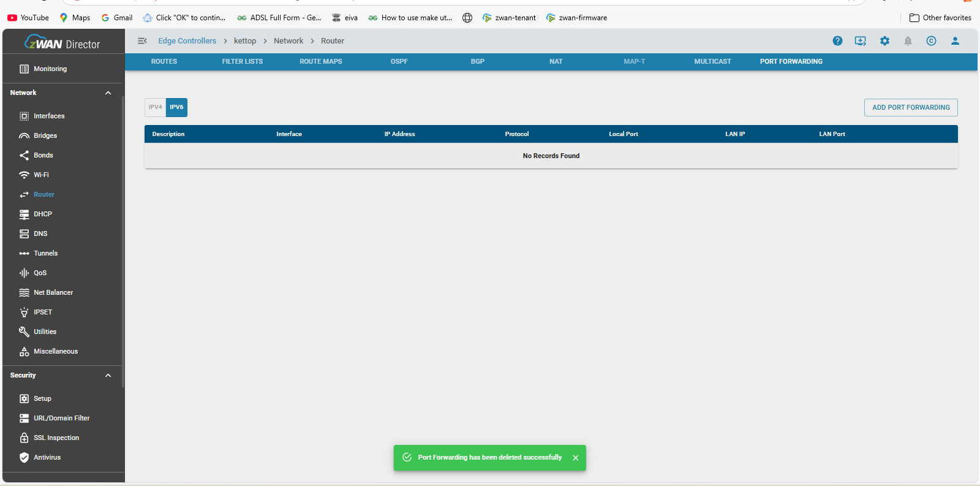
Task: Go to Edge Controllers breadcrumb link
Action: click(187, 41)
